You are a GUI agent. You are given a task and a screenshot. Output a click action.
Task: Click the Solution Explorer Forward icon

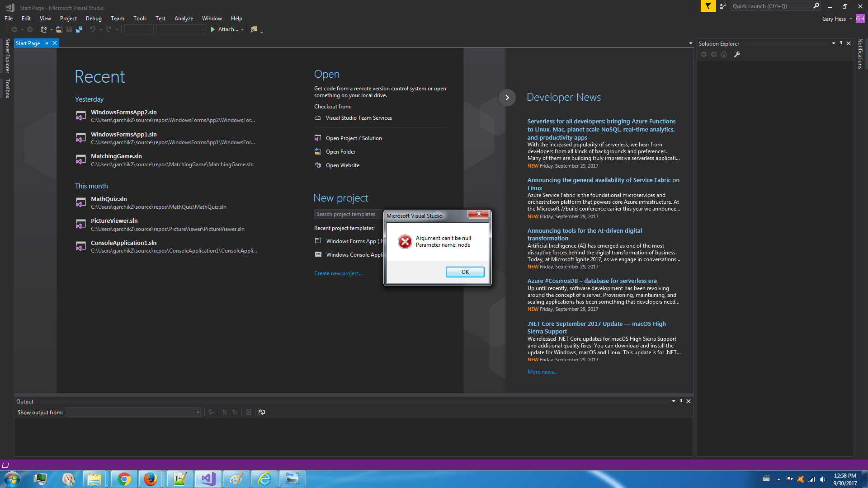[714, 54]
